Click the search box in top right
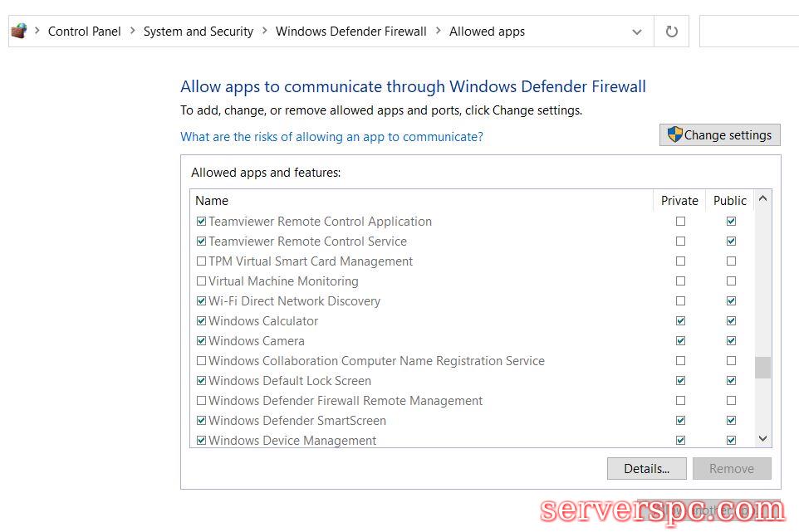 point(749,32)
